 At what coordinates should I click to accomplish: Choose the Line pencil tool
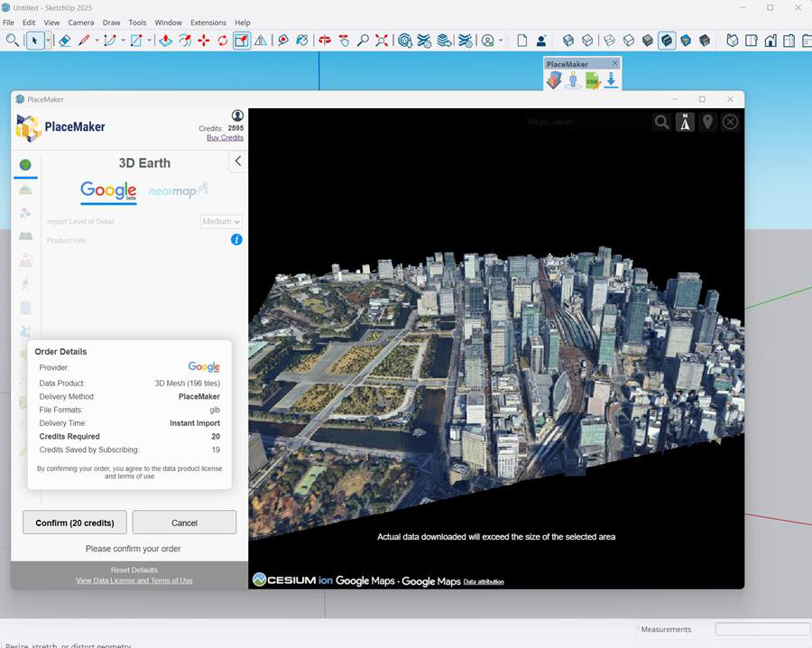pyautogui.click(x=84, y=41)
